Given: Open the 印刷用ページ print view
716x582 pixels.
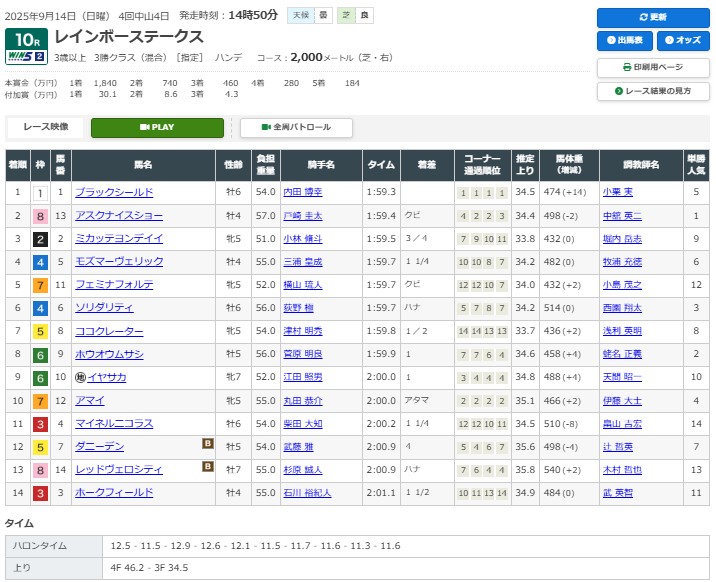Looking at the screenshot, I should [x=652, y=67].
